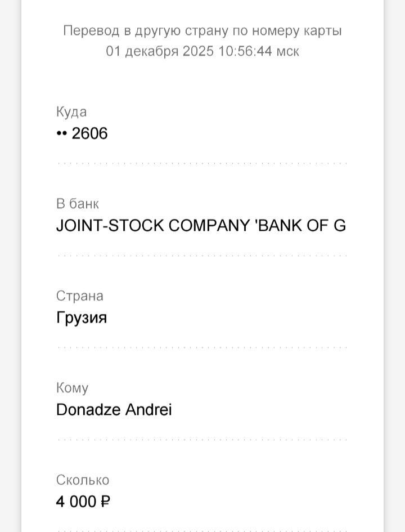Select recipient name Donadze Andrei
This screenshot has height=532, width=405.
[x=114, y=410]
